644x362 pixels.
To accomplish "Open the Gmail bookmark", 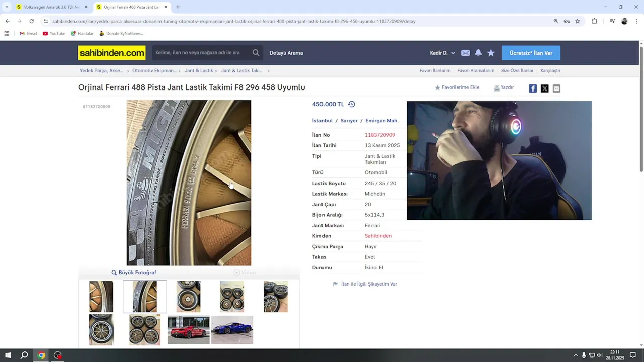I will 28,33.
